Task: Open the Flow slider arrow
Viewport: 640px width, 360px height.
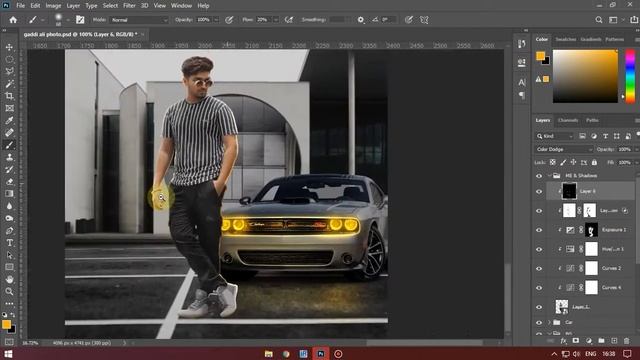Action: [276, 20]
